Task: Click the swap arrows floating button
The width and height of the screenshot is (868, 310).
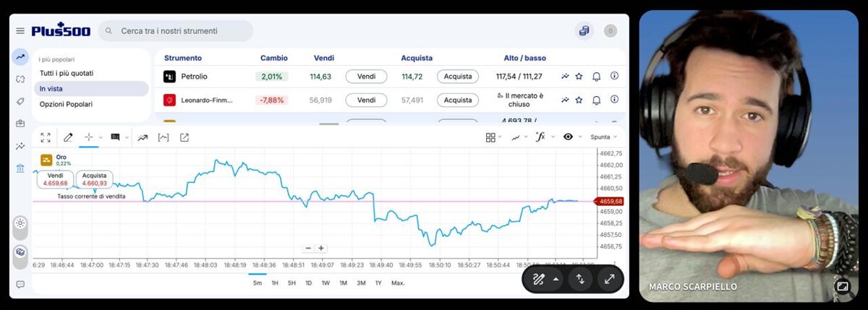Action: pyautogui.click(x=580, y=279)
